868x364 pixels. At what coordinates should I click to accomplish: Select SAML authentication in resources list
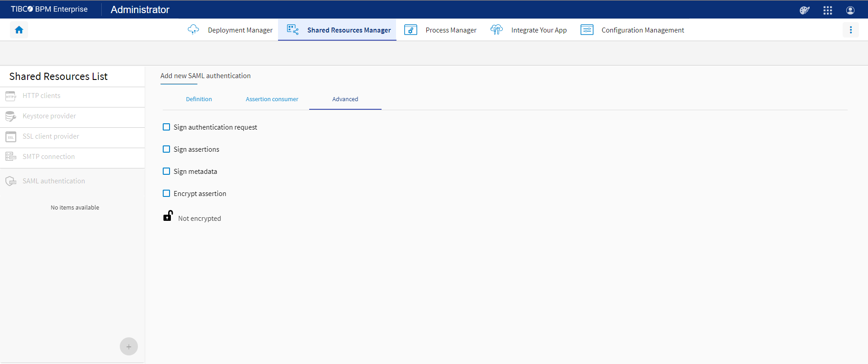click(72, 181)
